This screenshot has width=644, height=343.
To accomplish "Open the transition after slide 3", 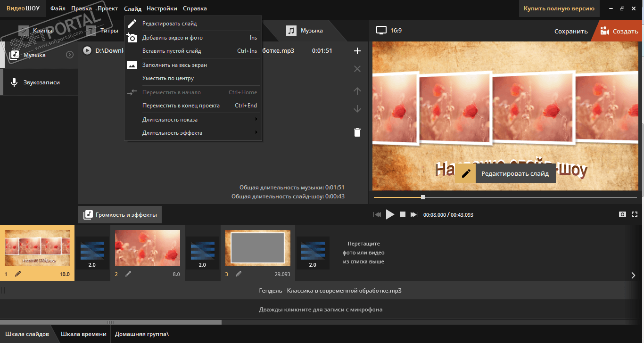I will [x=313, y=253].
